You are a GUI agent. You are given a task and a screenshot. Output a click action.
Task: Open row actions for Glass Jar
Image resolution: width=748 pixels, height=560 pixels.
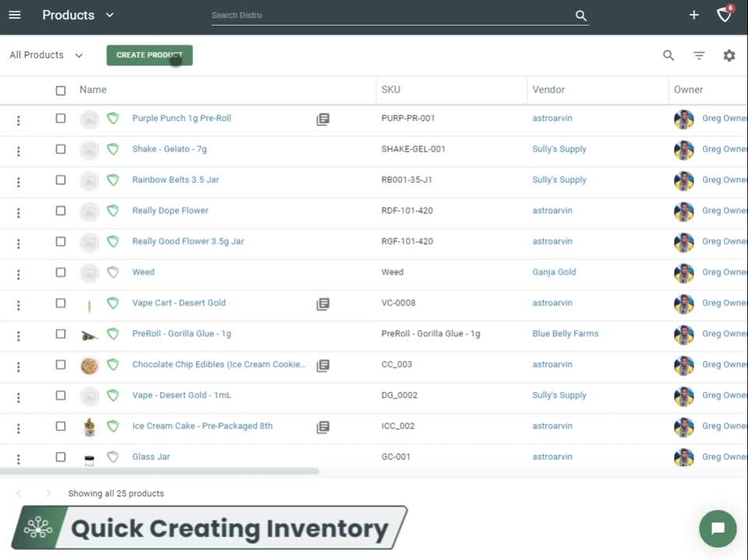click(18, 459)
